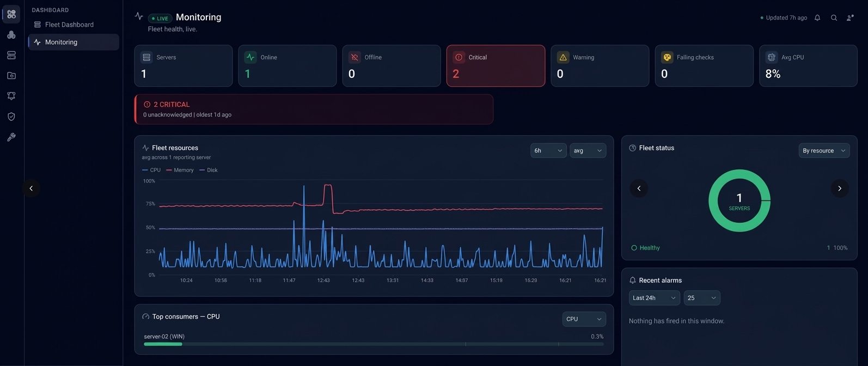Open the Last 24h alarms dropdown
Image resolution: width=868 pixels, height=366 pixels.
click(x=655, y=298)
